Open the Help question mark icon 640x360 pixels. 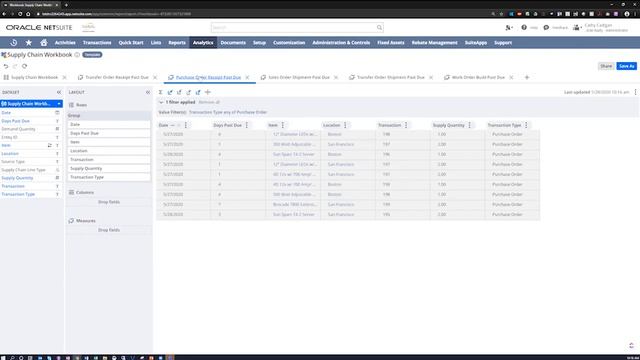[x=524, y=27]
